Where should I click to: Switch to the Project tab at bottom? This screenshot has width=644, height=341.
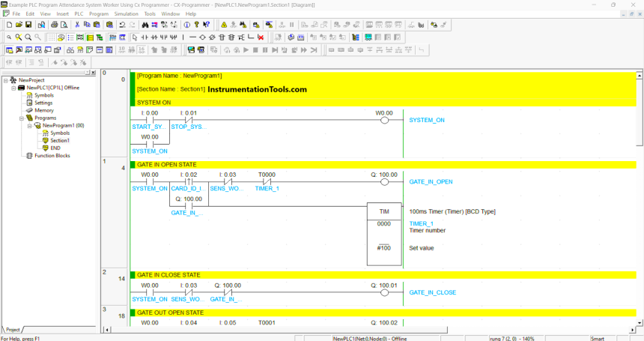[x=12, y=330]
